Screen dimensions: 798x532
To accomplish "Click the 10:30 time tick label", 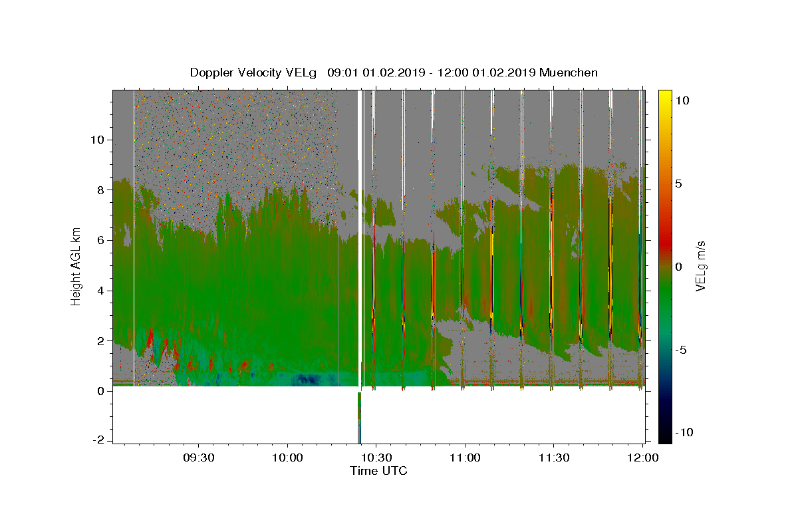I will 376,458.
